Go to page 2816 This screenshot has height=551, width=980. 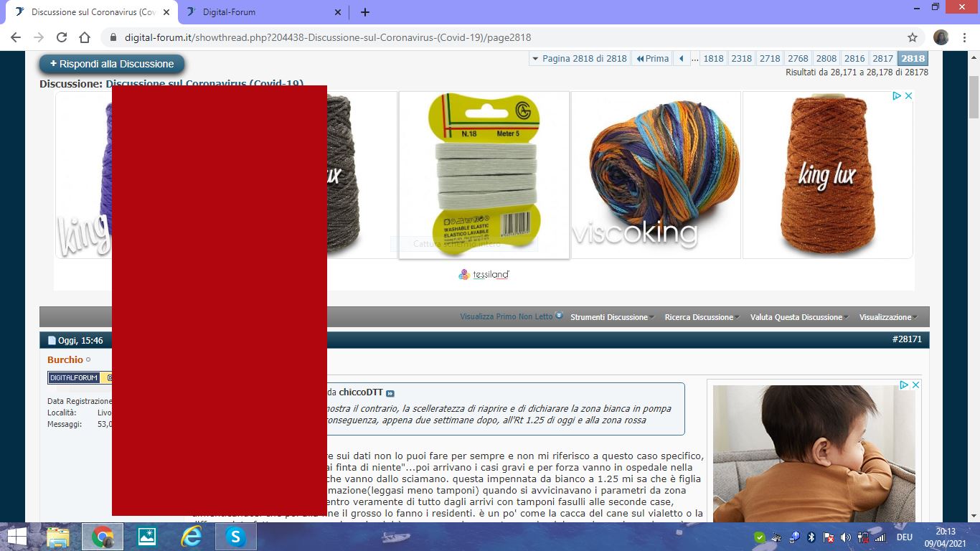coord(854,59)
